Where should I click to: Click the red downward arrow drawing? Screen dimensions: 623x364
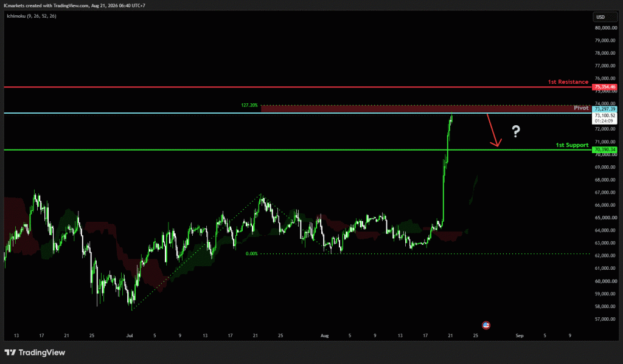tap(494, 131)
